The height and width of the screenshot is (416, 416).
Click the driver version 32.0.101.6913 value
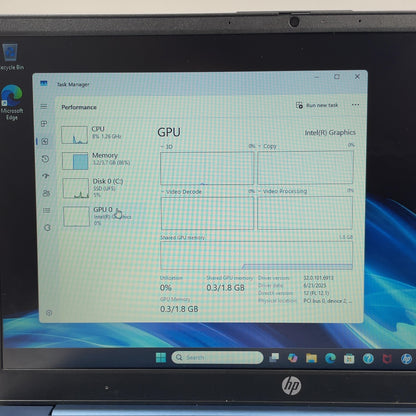[x=318, y=278]
